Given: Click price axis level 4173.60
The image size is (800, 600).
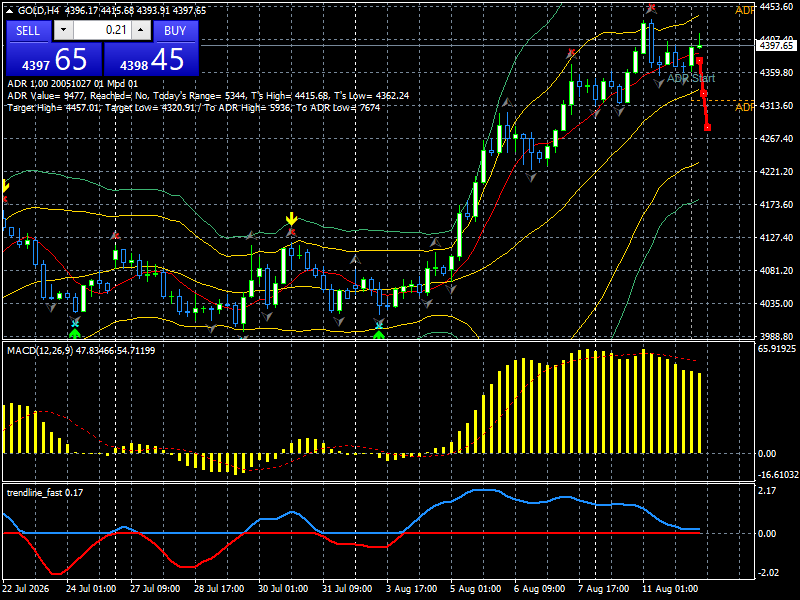Looking at the screenshot, I should 776,205.
